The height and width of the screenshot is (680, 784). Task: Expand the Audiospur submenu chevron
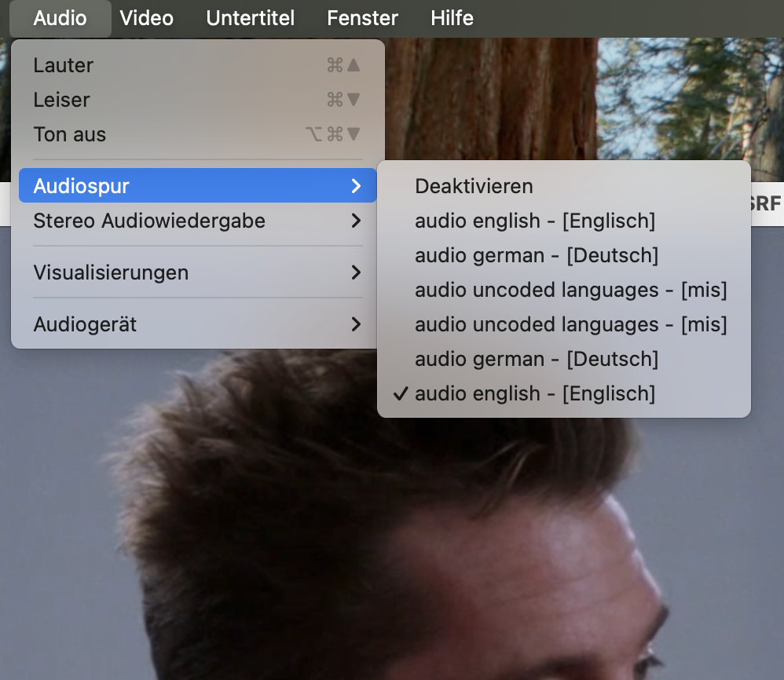[356, 186]
